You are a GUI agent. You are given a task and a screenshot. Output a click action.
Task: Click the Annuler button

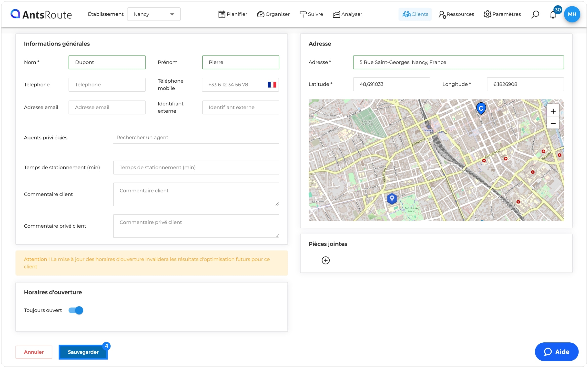(34, 352)
